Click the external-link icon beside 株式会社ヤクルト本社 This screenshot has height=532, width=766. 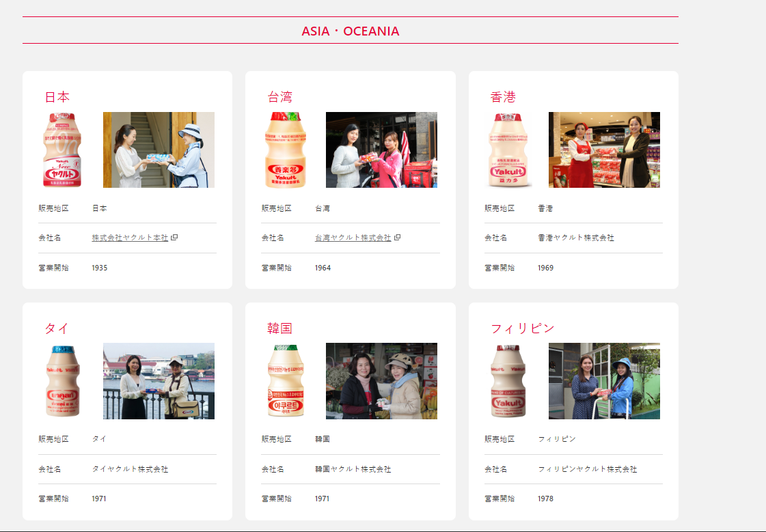pos(174,237)
